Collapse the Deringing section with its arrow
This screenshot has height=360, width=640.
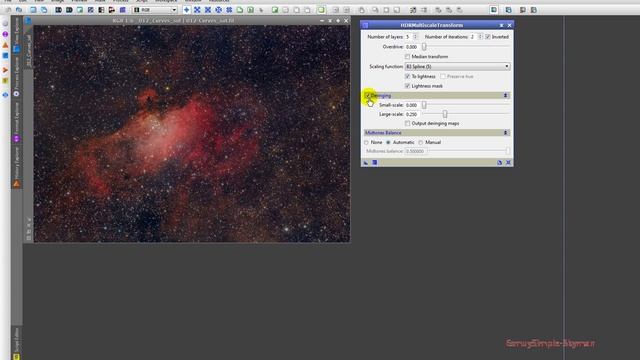(505, 96)
